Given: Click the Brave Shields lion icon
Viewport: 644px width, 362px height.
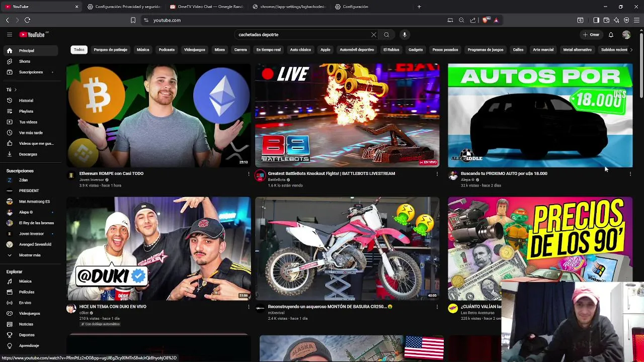Looking at the screenshot, I should [x=485, y=20].
